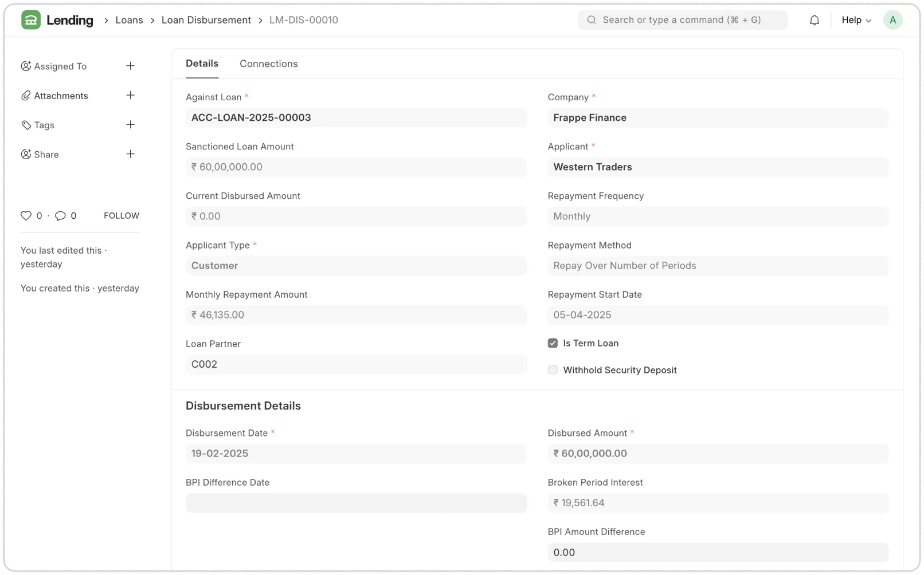924x575 pixels.
Task: Go to Loan Disbursement breadcrumb link
Action: 206,20
